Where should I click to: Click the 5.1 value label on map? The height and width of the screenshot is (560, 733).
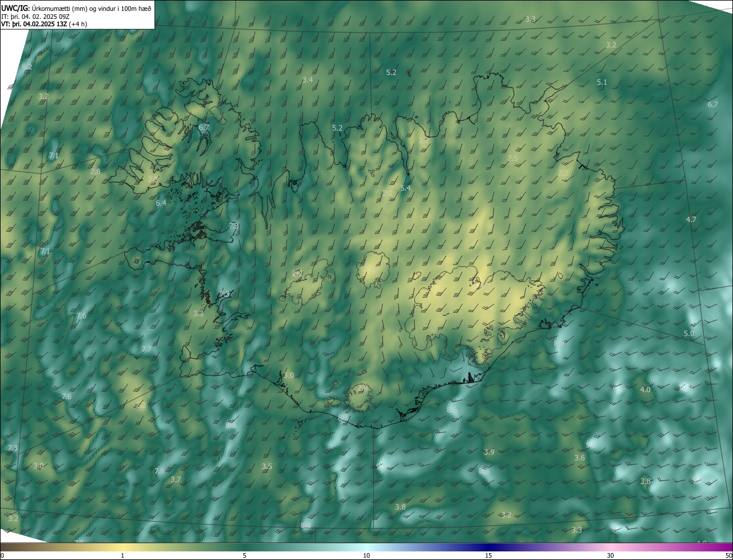602,82
